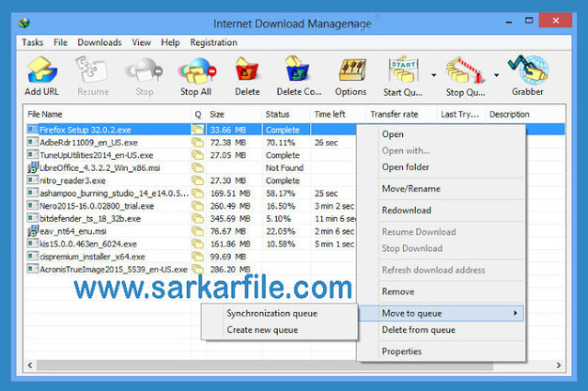Click the Resume toolbar icon
This screenshot has width=588, height=391.
point(92,70)
